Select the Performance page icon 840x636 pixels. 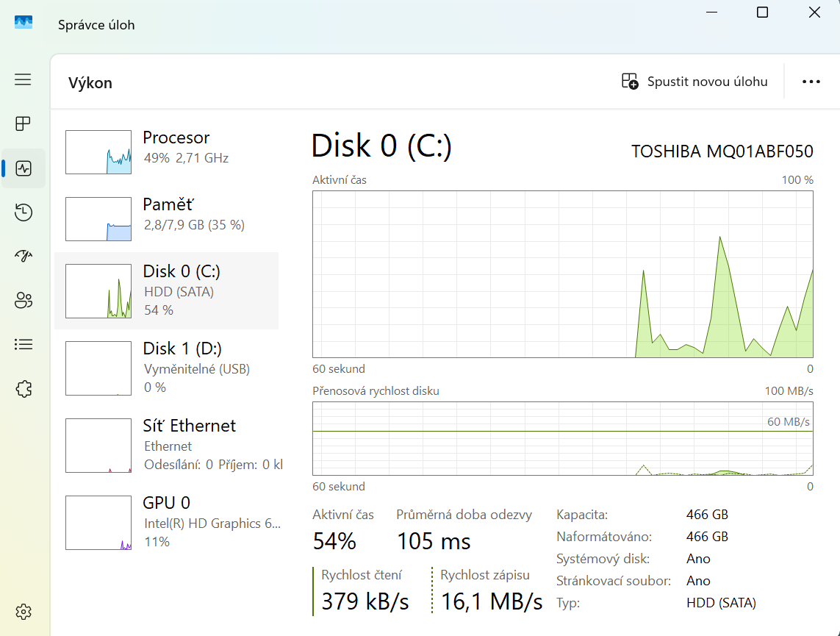click(24, 168)
